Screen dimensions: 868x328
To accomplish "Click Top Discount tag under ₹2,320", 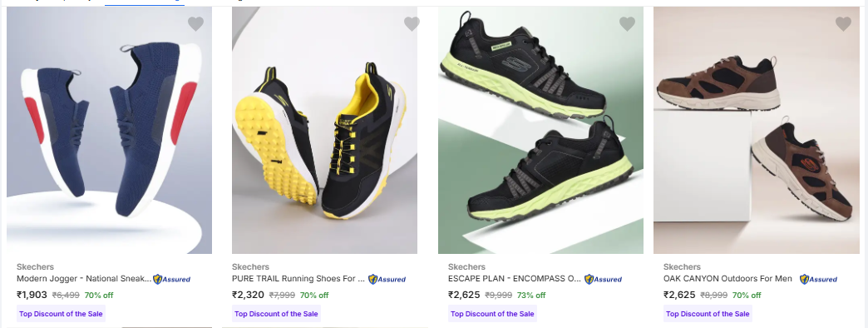I will [276, 314].
